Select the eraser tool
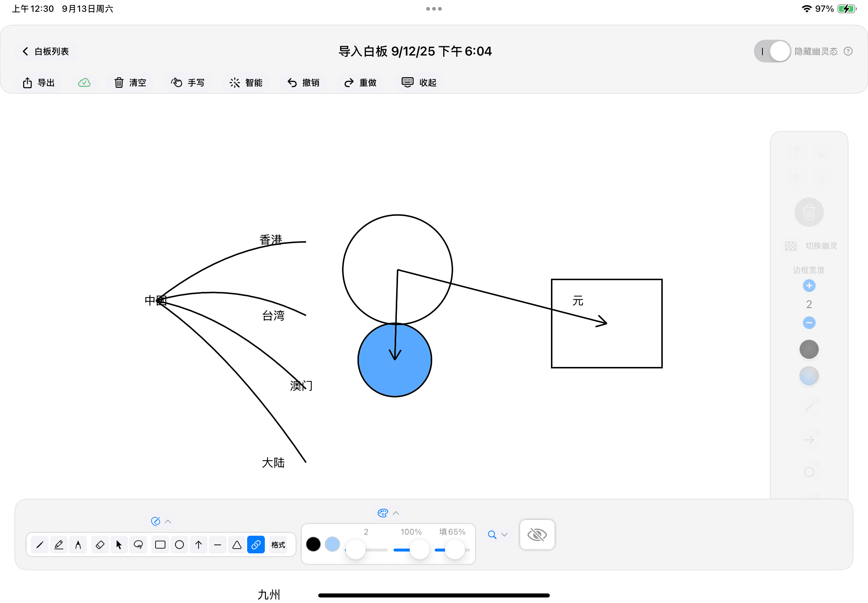This screenshot has height=603, width=868. (100, 545)
